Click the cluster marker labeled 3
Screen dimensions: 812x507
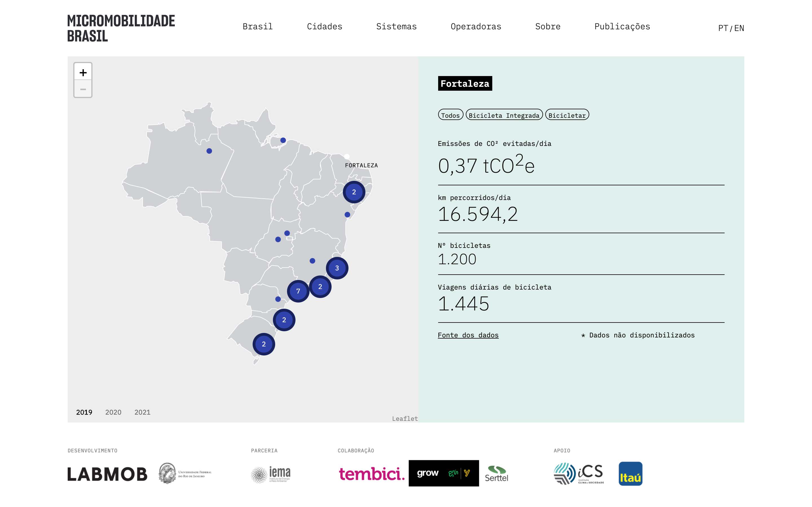point(337,268)
